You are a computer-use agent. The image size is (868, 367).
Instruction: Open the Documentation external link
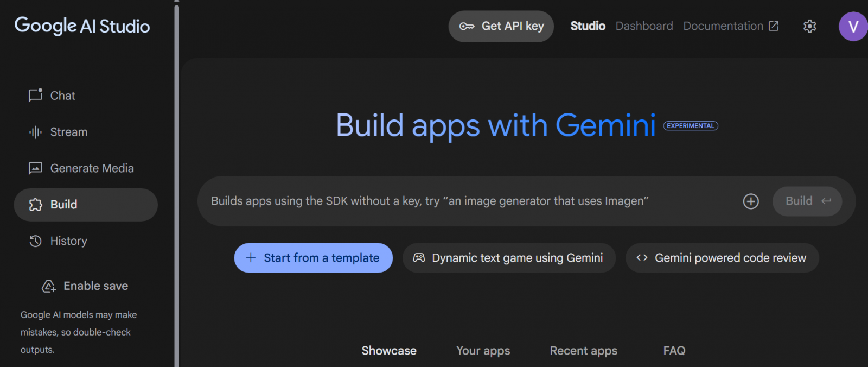click(x=730, y=26)
